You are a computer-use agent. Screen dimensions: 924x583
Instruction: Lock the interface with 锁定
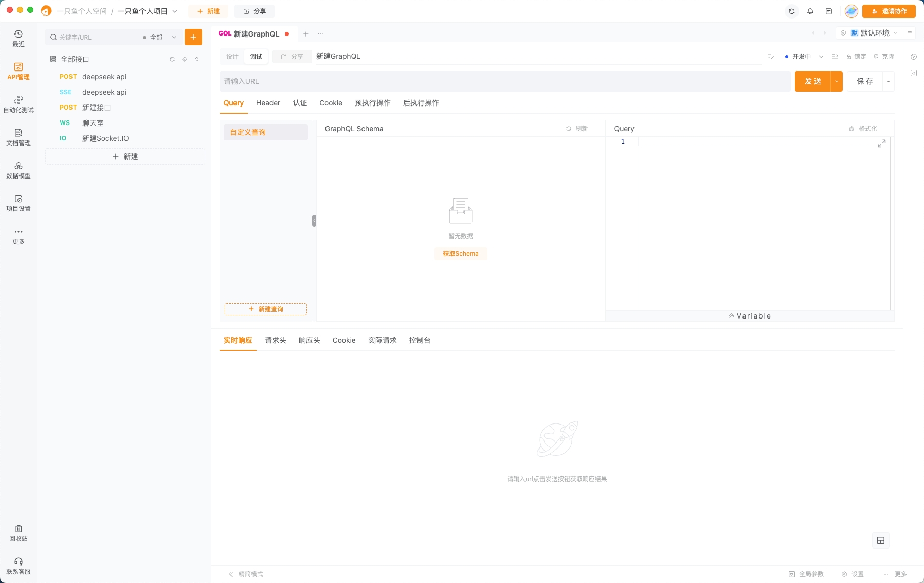tap(857, 57)
